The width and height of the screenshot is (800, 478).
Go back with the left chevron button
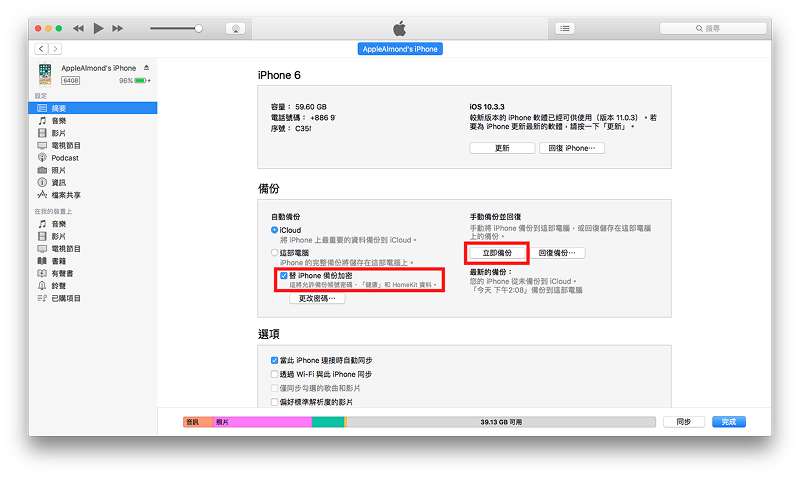(41, 49)
